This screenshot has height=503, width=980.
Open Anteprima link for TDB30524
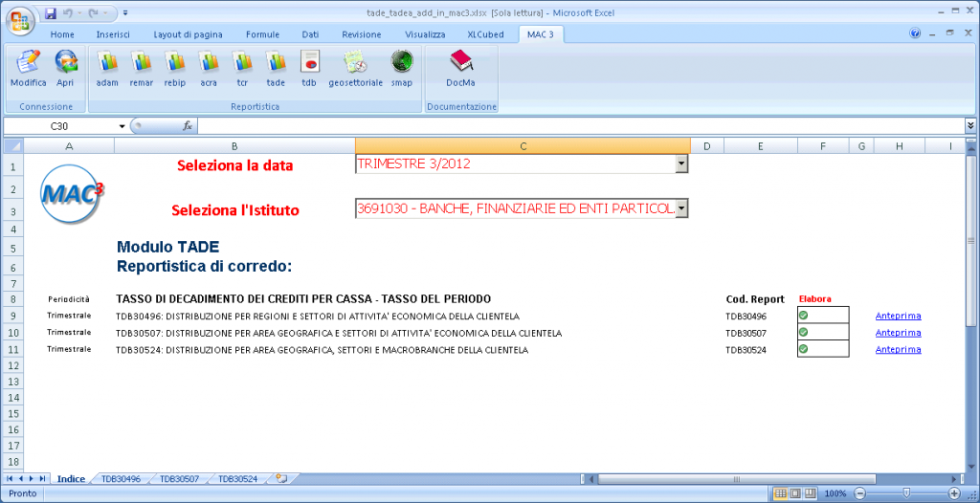tap(898, 350)
